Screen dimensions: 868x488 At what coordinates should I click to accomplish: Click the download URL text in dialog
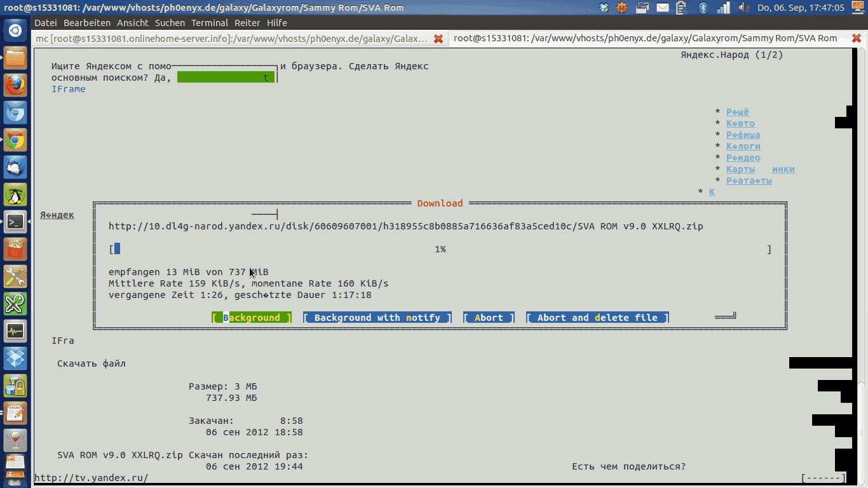coord(406,226)
